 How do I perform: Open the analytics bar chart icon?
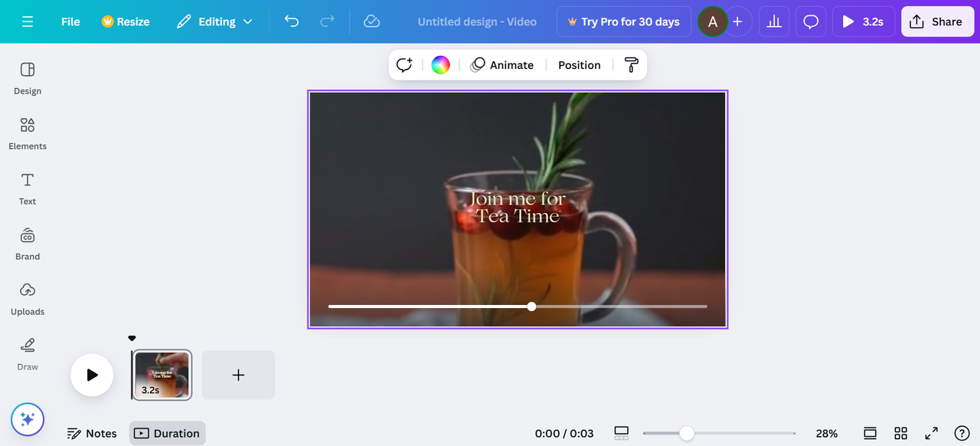coord(774,21)
